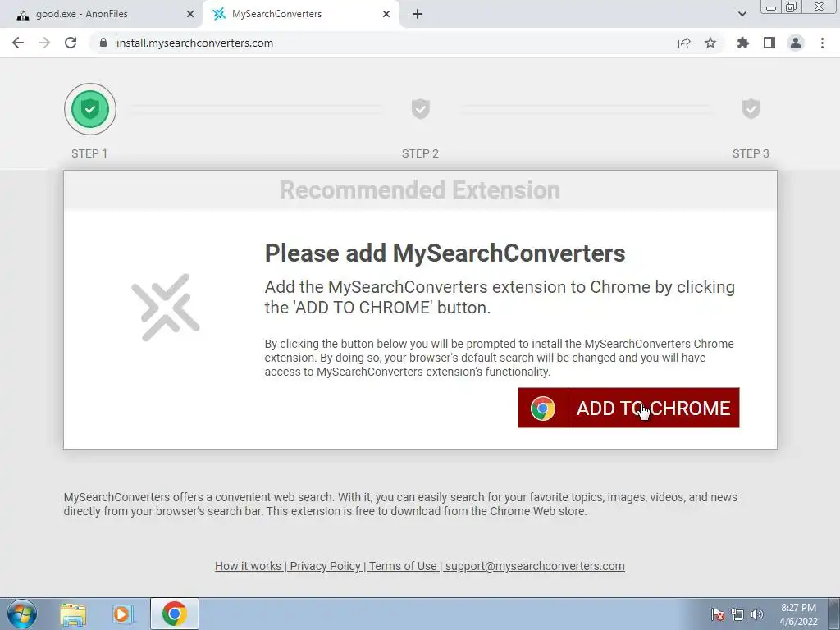Click the Show desktop strip
840x630 pixels.
(834, 614)
